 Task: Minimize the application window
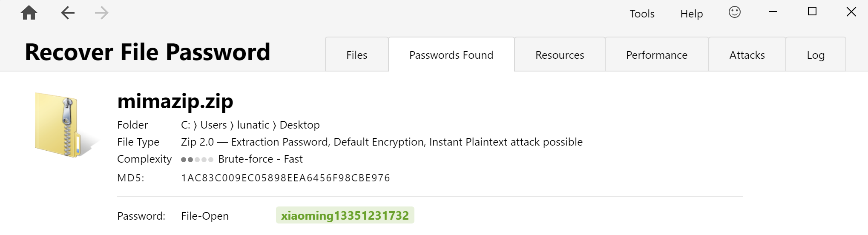coord(773,12)
